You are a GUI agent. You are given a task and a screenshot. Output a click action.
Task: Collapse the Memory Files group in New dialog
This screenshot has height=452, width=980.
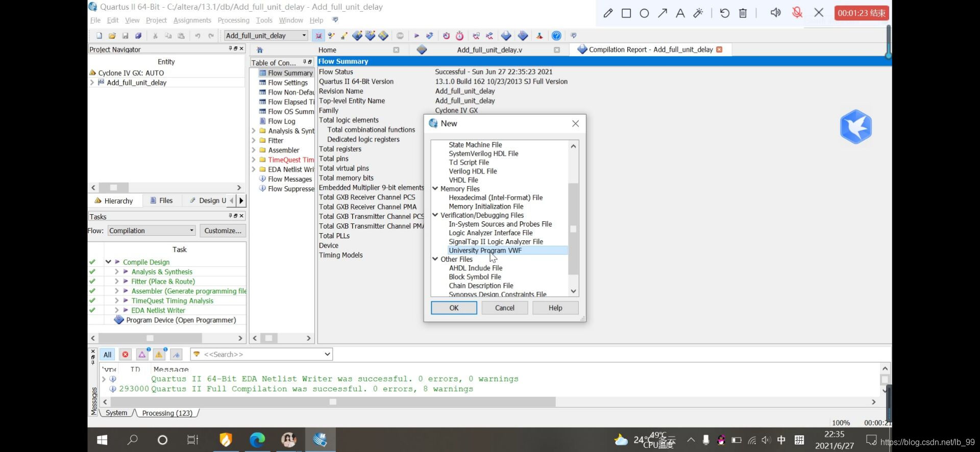point(435,189)
